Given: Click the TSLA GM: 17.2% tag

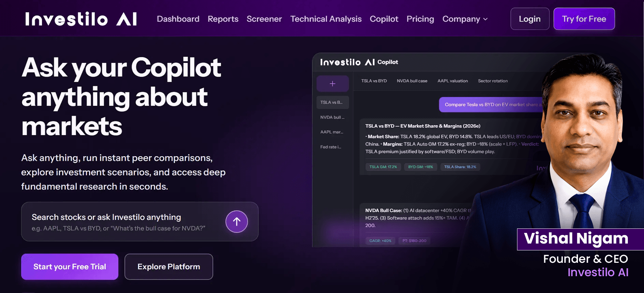Looking at the screenshot, I should pyautogui.click(x=383, y=167).
